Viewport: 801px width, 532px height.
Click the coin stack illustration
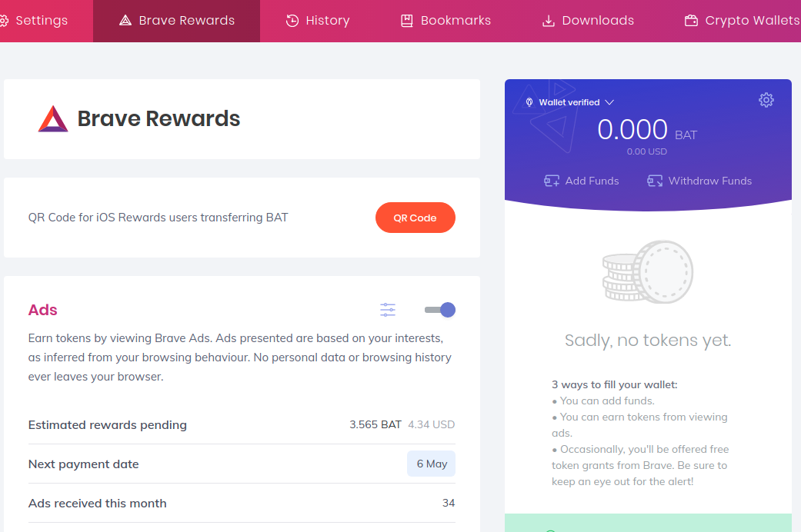tap(647, 271)
